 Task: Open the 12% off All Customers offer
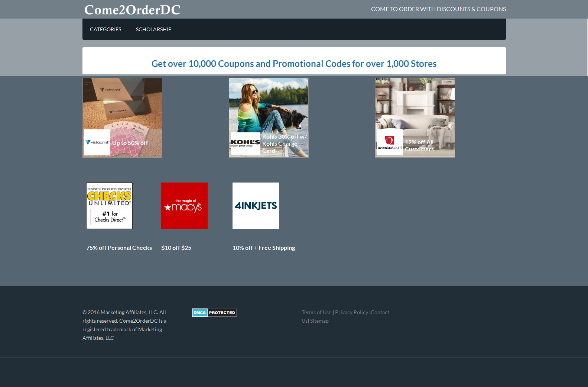coord(419,146)
